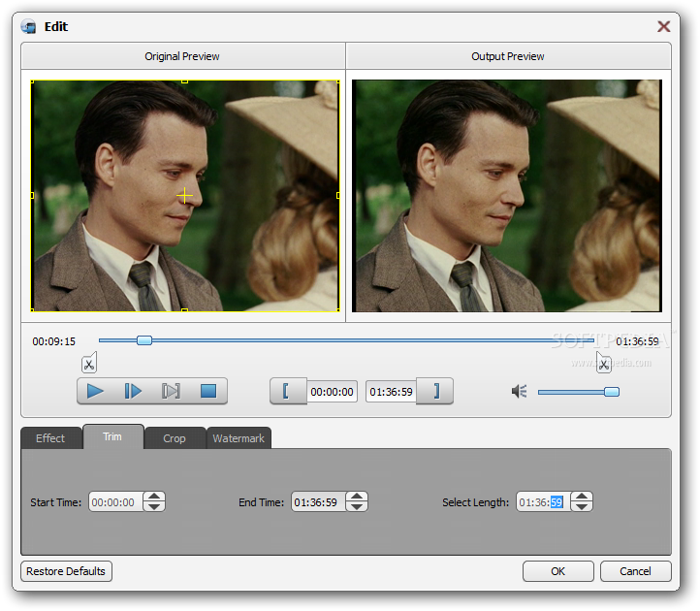This screenshot has width=700, height=611.
Task: Click the Stop button
Action: pos(208,391)
